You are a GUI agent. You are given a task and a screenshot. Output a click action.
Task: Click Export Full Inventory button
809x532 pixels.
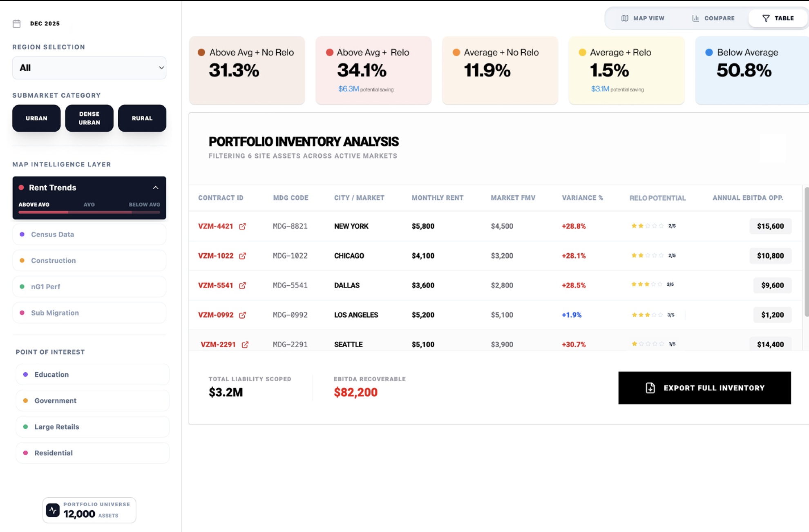[x=704, y=388]
